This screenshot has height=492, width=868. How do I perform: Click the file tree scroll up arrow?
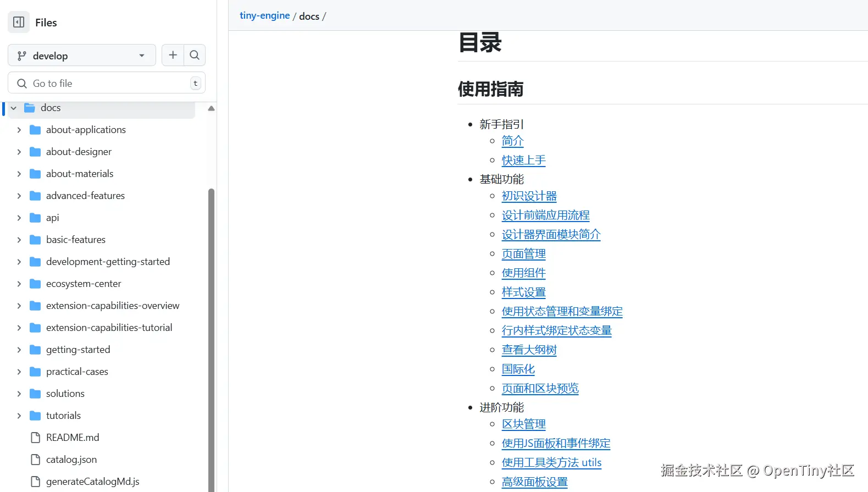click(x=211, y=108)
